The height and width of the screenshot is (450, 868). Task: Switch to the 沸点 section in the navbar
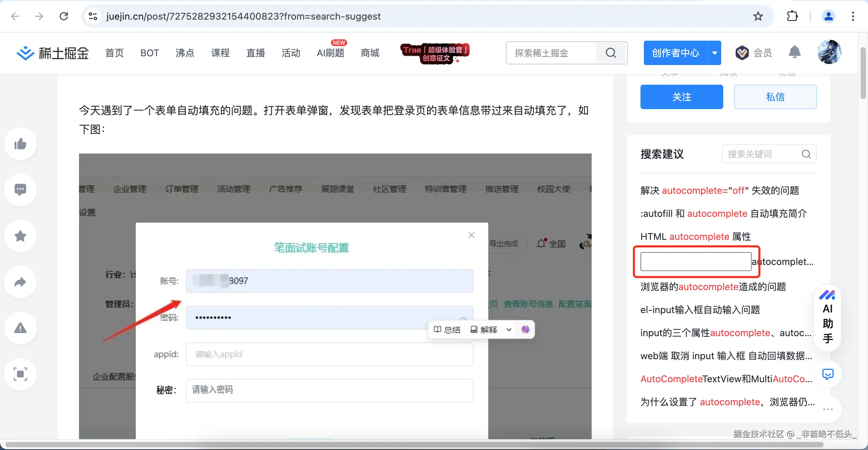point(185,53)
